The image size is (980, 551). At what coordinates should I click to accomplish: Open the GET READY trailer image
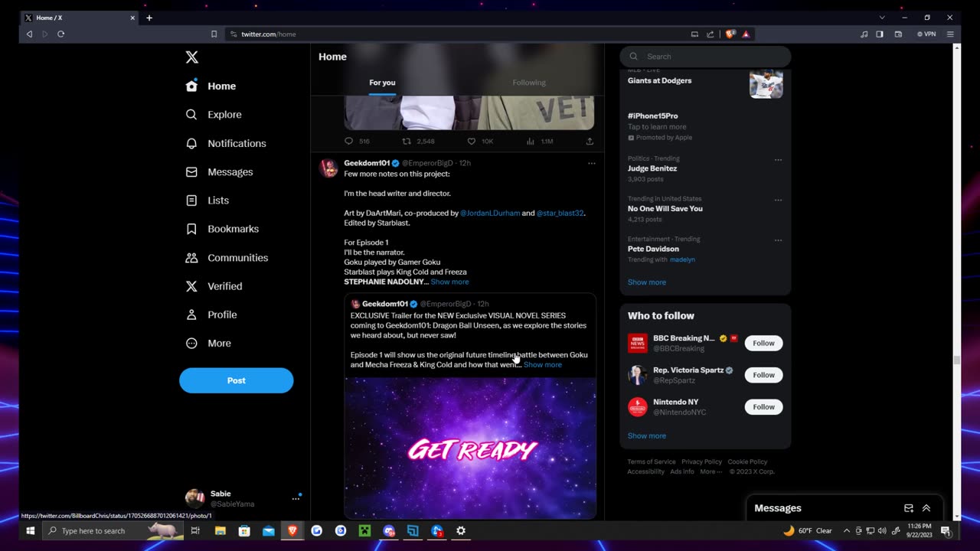[x=470, y=448]
